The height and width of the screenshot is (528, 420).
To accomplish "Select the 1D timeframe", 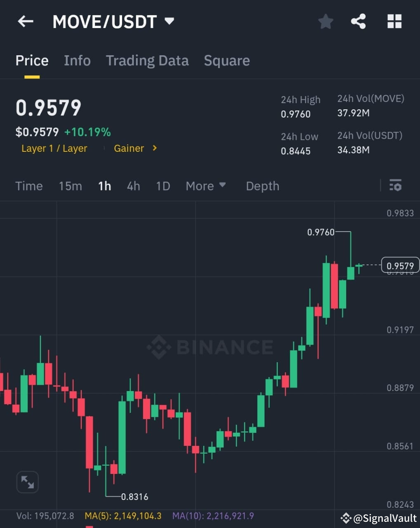I will 163,186.
